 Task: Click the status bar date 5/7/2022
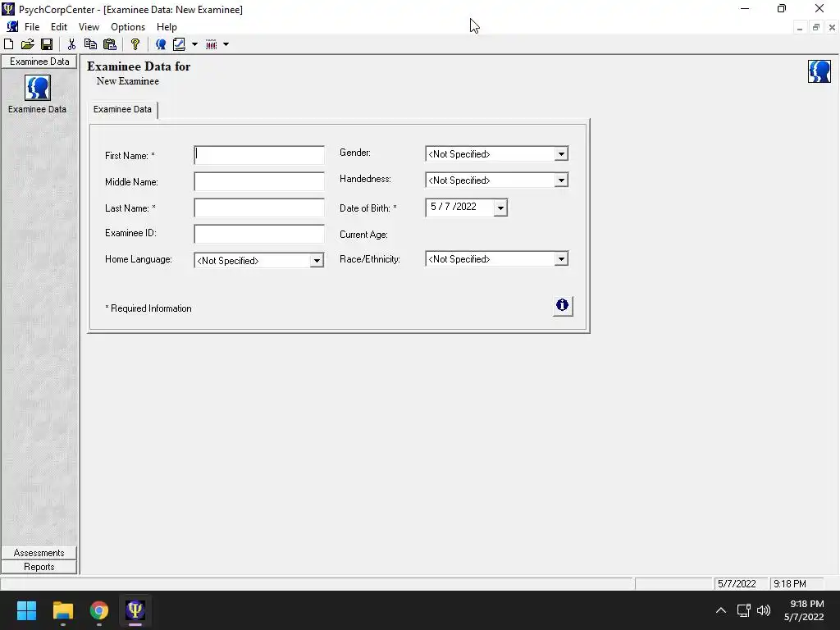click(x=737, y=584)
